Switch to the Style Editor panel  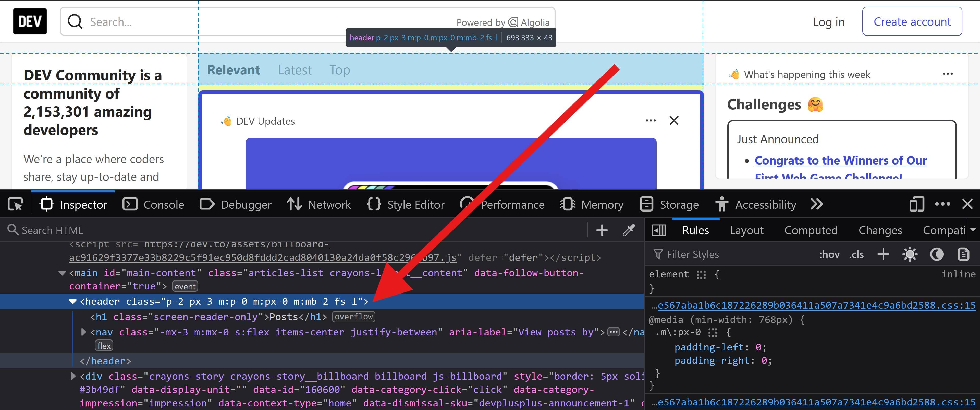tap(406, 204)
